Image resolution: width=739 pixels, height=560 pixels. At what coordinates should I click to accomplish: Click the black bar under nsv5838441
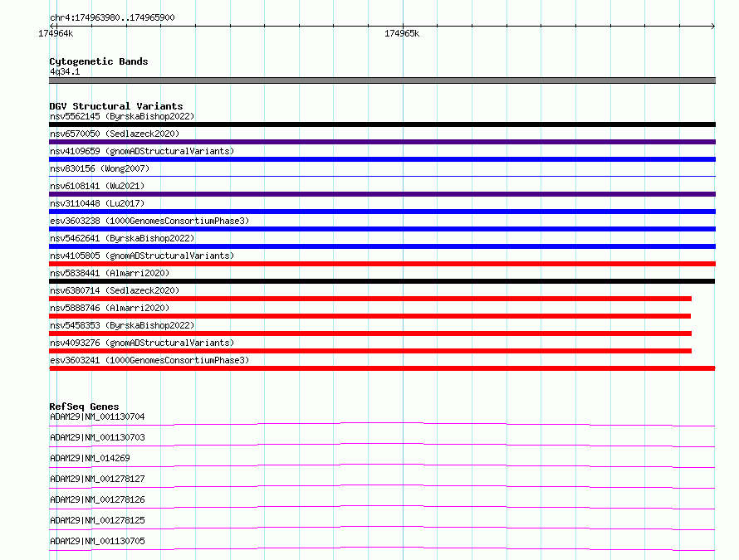[x=382, y=281]
